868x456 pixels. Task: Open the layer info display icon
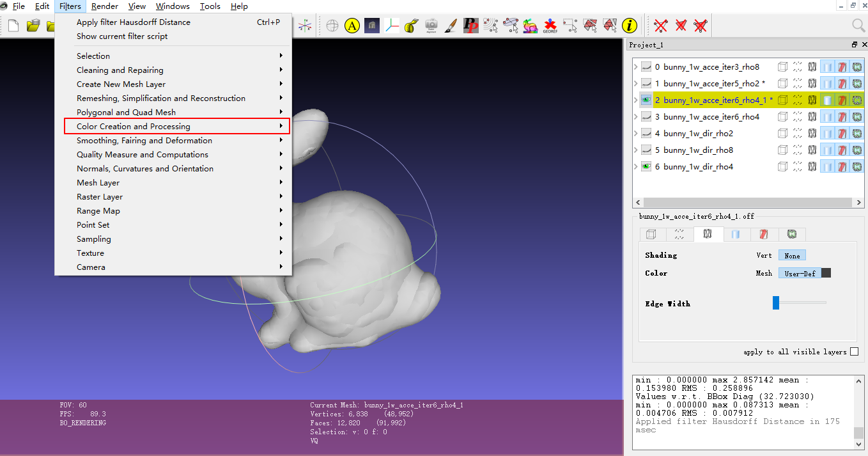[x=630, y=26]
